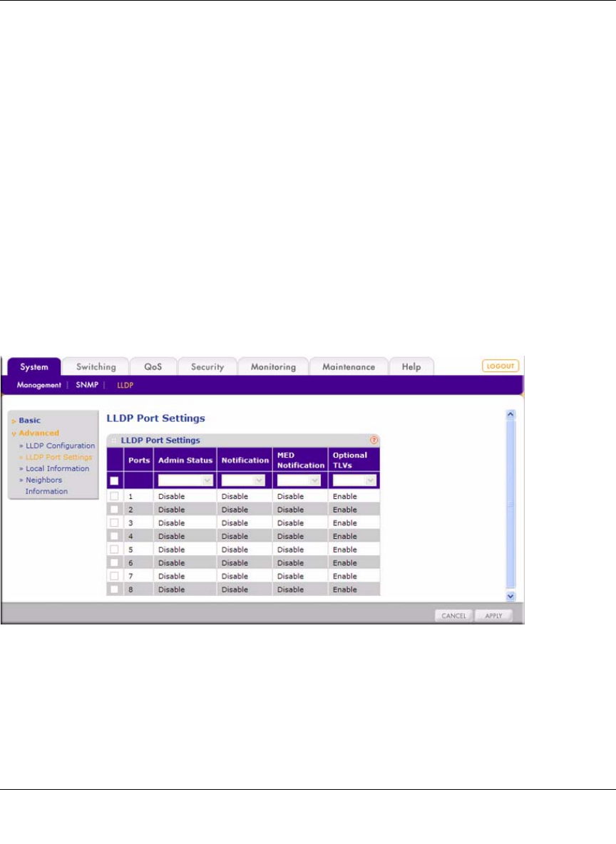Click the scroll down arrow

(x=510, y=597)
